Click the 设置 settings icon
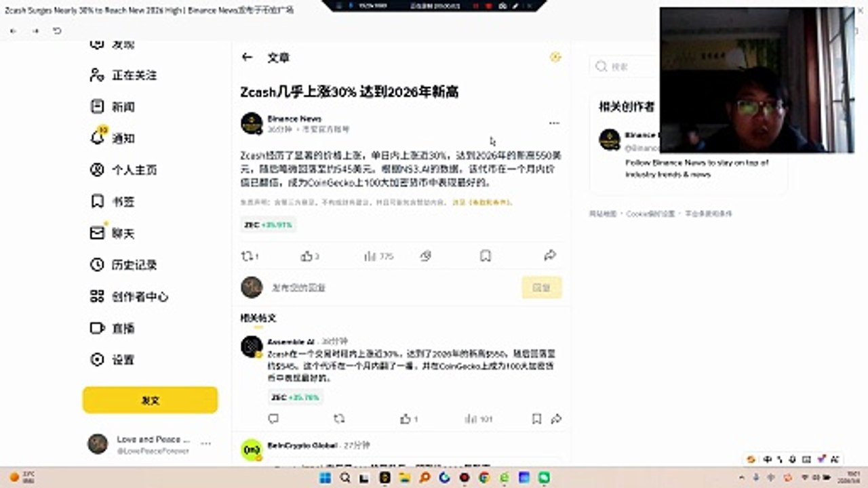 (x=97, y=359)
